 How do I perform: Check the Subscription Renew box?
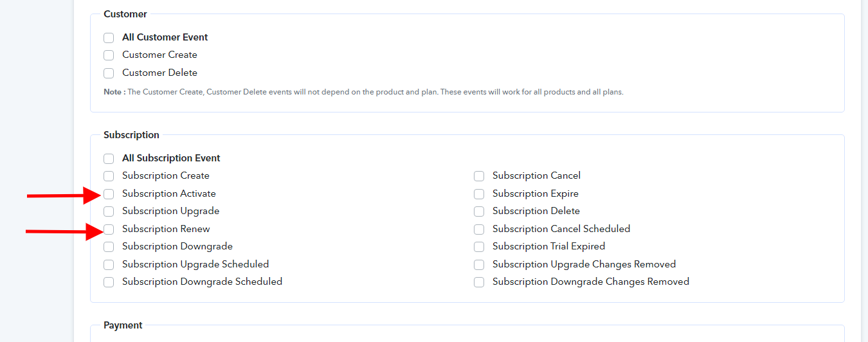109,230
